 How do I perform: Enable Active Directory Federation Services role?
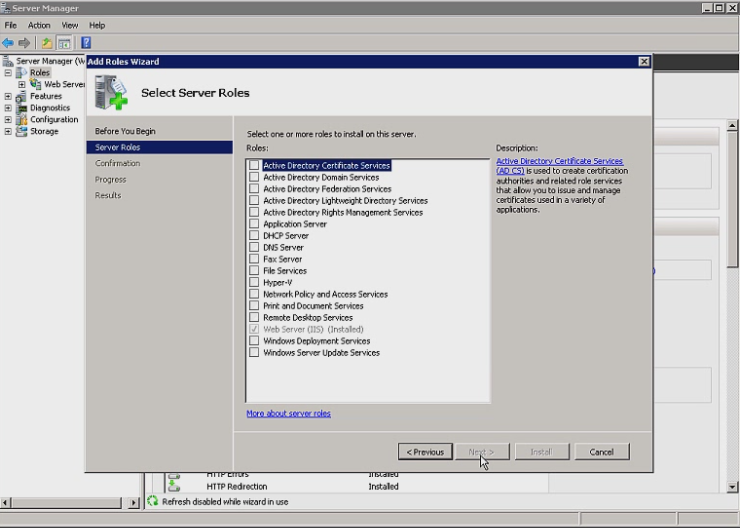[254, 189]
